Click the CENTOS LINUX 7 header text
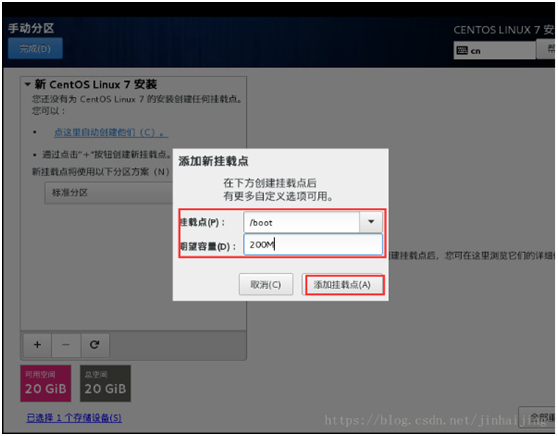 [x=503, y=30]
